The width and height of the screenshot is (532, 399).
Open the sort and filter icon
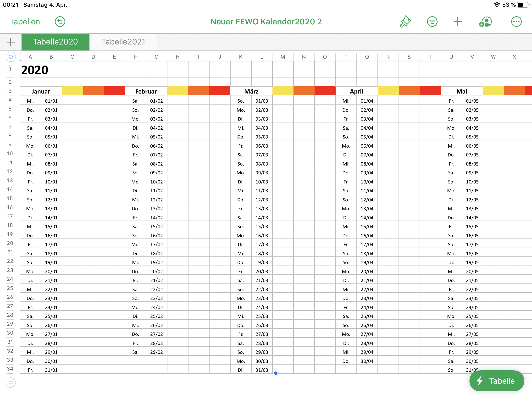(x=432, y=22)
